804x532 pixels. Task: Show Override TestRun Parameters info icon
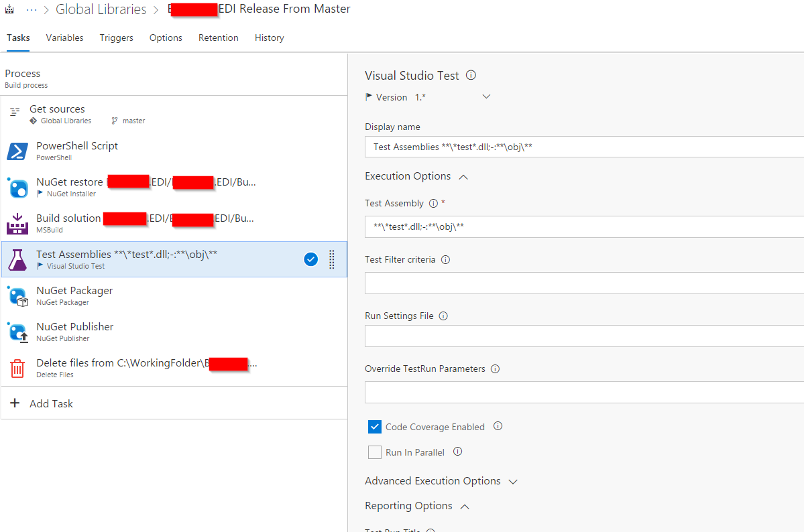(496, 369)
